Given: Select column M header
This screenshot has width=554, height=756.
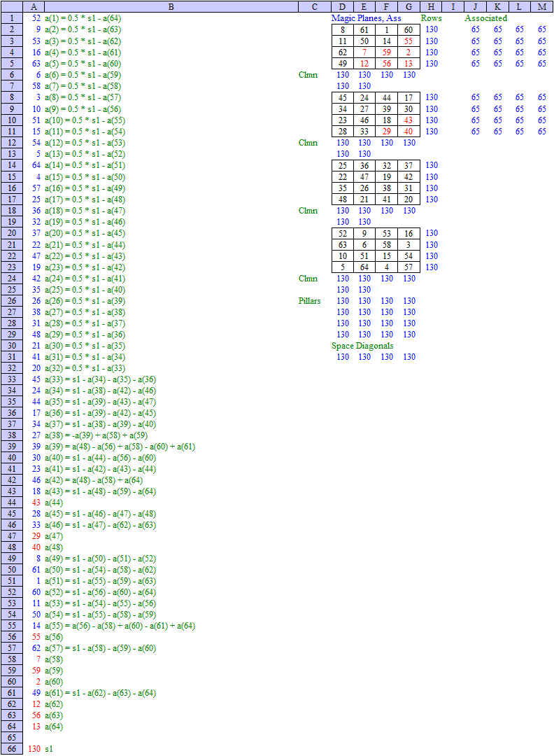Looking at the screenshot, I should (x=542, y=7).
